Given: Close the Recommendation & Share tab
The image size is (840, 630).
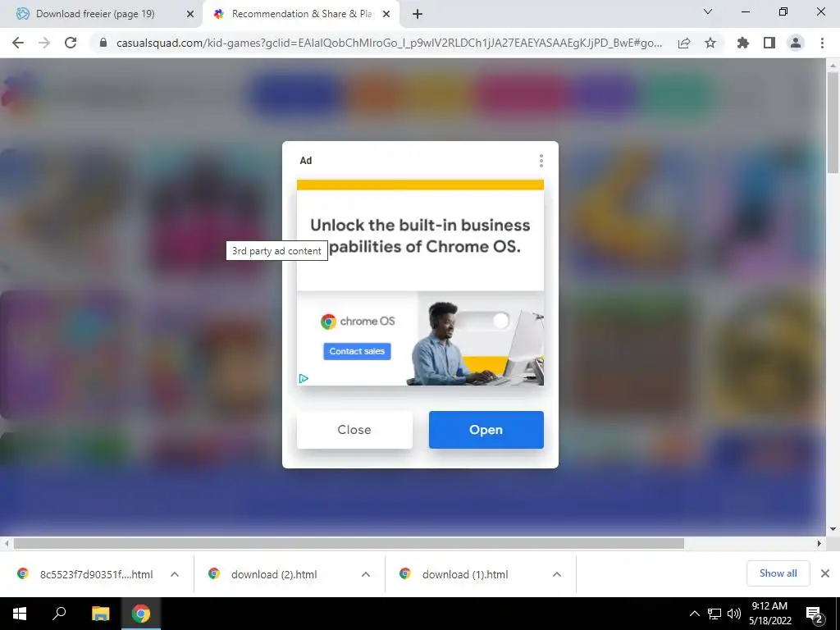Looking at the screenshot, I should [386, 15].
